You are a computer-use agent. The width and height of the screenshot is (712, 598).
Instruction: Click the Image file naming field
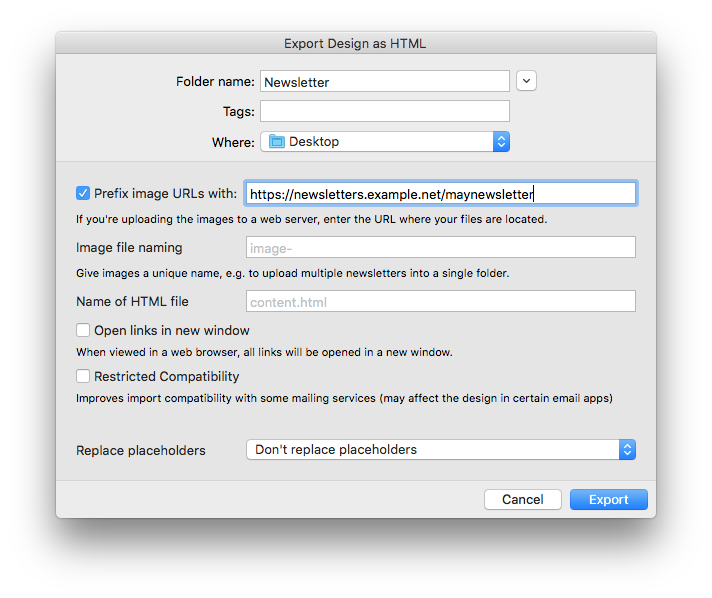[440, 247]
